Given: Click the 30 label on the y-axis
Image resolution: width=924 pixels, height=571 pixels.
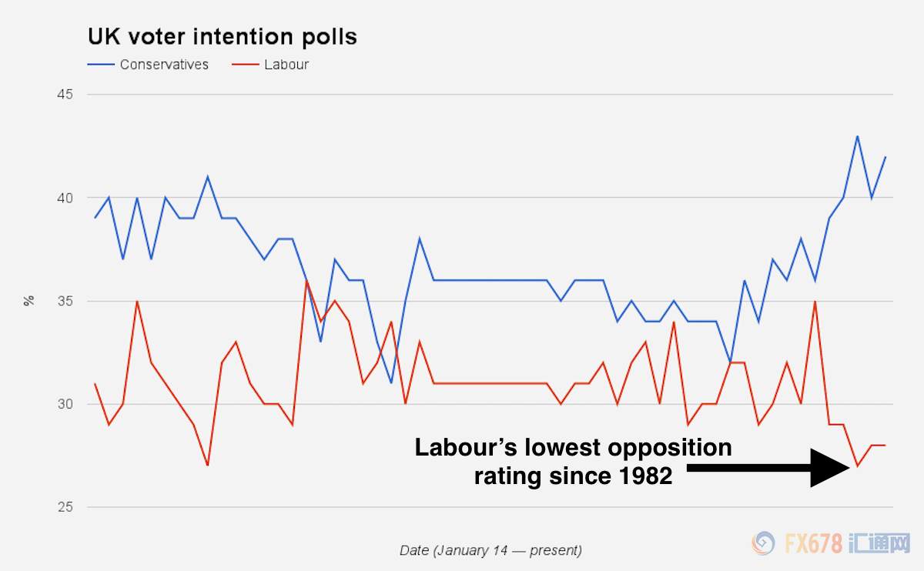Looking at the screenshot, I should [64, 404].
